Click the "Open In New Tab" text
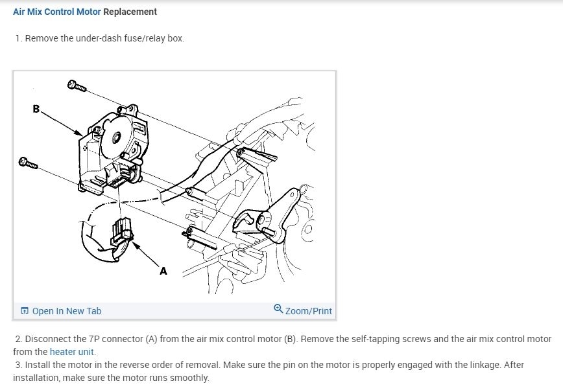 click(67, 311)
